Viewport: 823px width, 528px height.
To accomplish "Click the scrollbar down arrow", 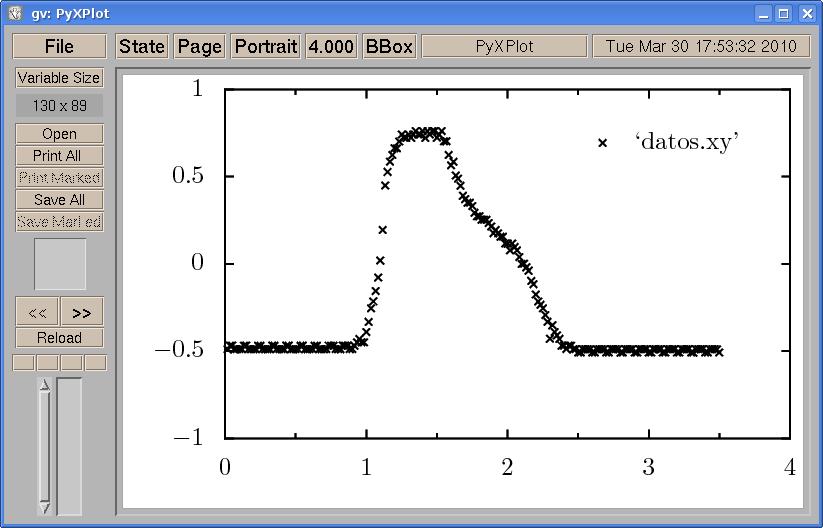I will click(x=44, y=507).
